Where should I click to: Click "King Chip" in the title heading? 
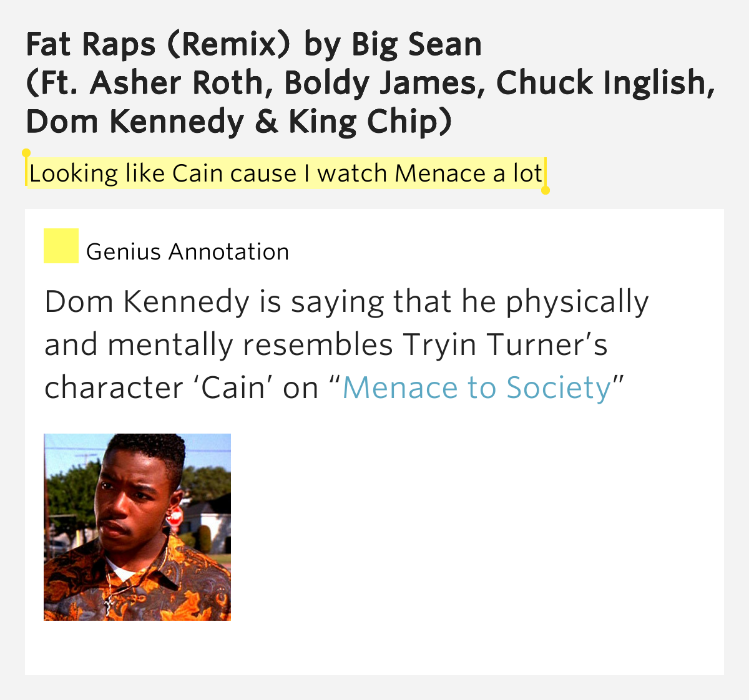368,122
